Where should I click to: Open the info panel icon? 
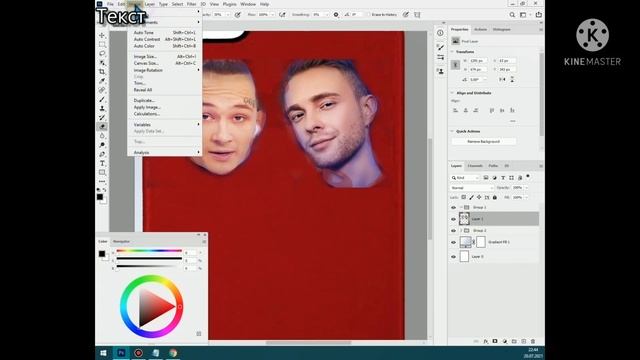click(440, 33)
